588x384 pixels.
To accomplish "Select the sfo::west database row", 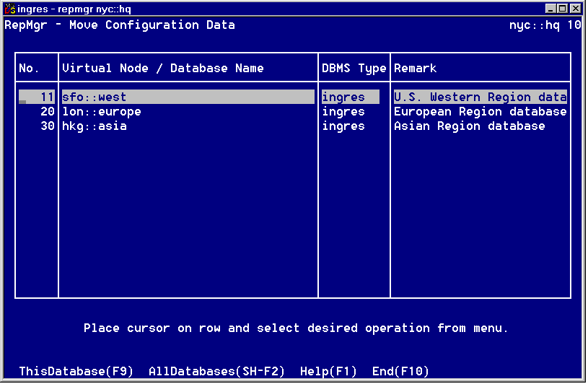I will (x=95, y=97).
